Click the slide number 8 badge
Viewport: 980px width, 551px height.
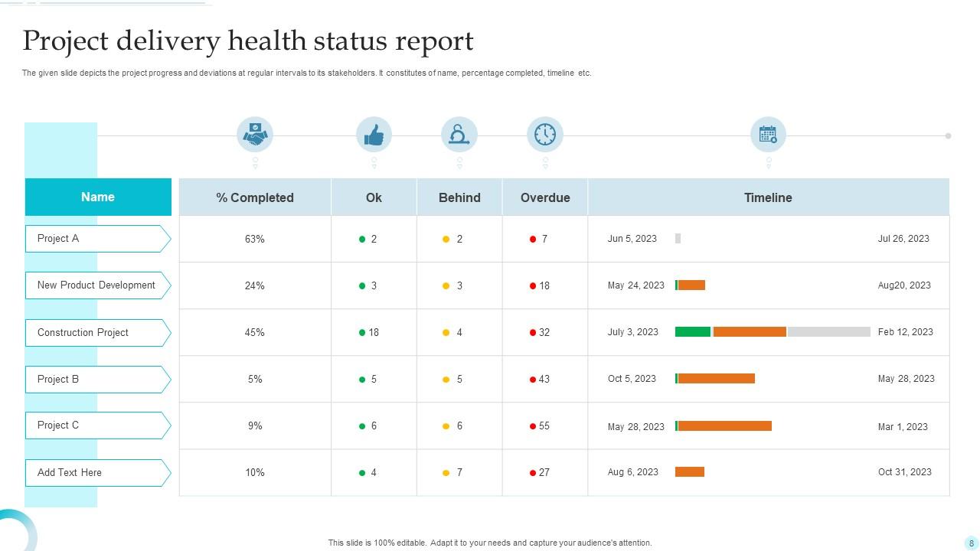(972, 543)
